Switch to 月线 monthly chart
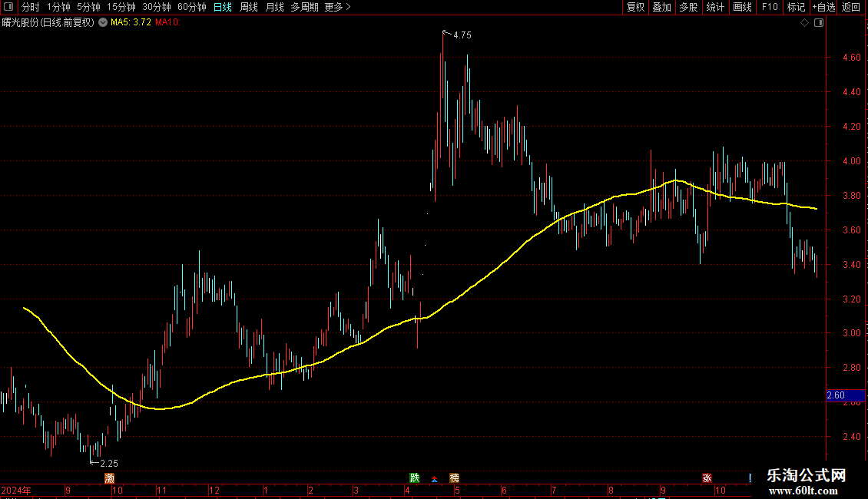 pos(274,7)
